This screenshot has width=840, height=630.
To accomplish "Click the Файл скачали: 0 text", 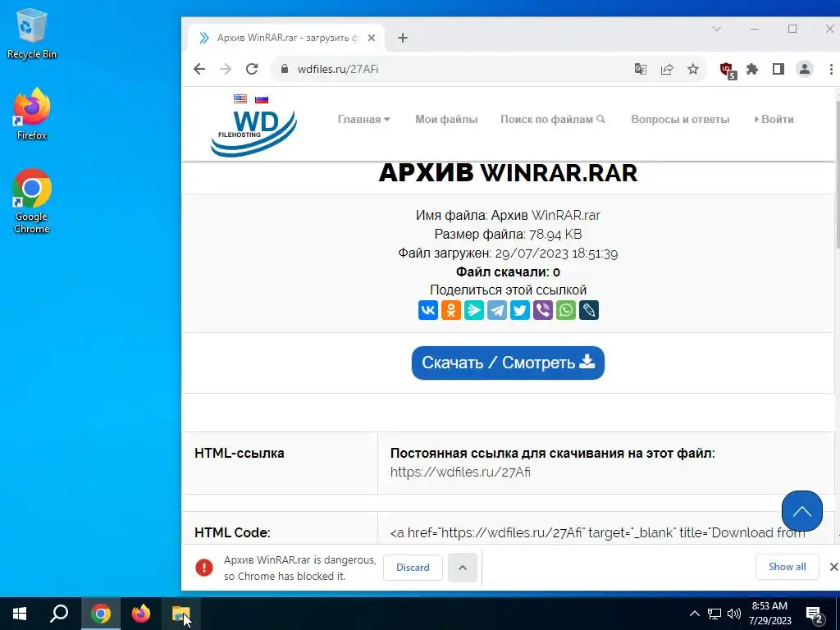I will coord(508,272).
